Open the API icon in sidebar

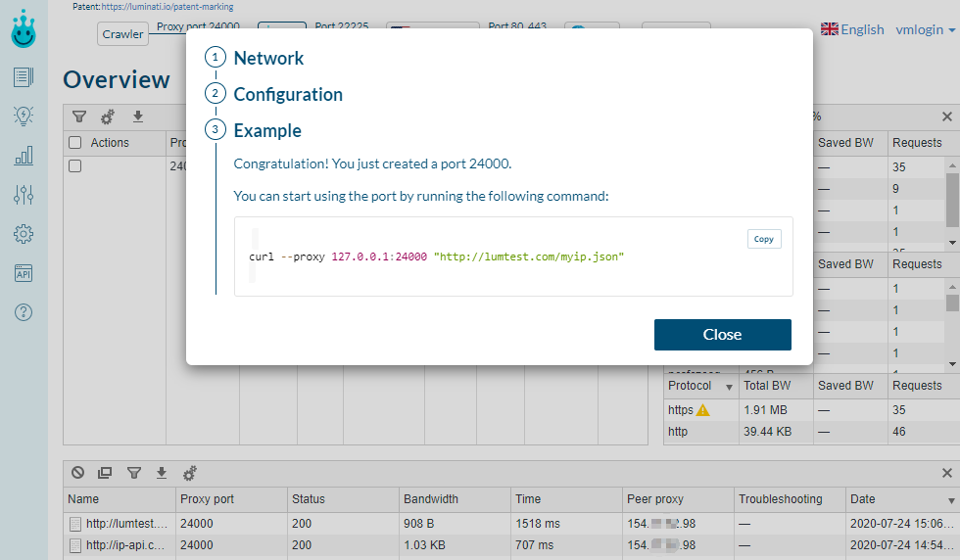click(24, 273)
